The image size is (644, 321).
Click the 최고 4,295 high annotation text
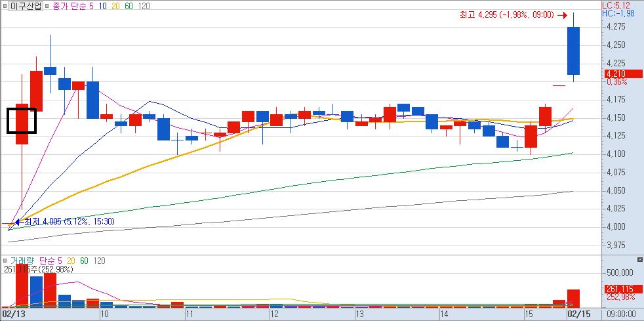(x=508, y=16)
